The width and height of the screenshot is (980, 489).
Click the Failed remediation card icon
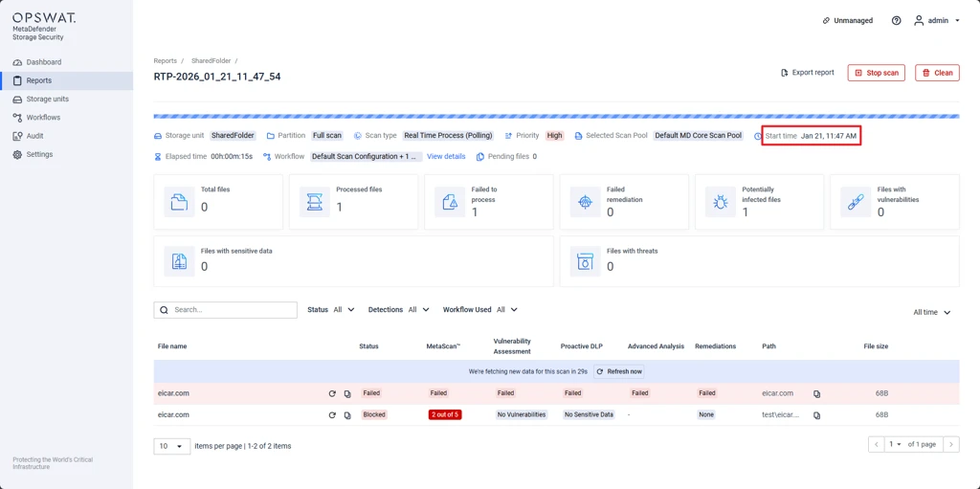pos(585,202)
